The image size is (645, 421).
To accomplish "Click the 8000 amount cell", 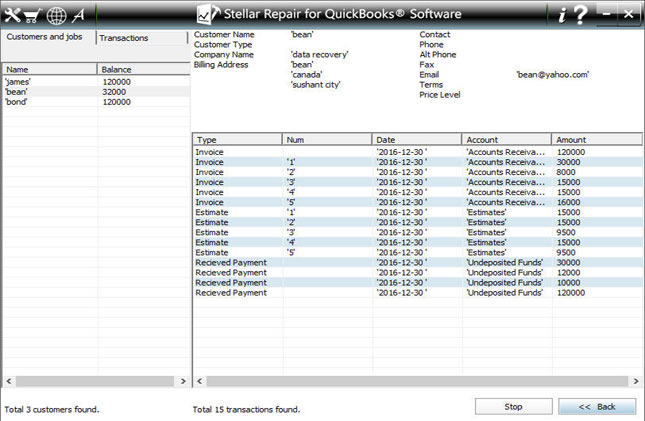I will 566,172.
